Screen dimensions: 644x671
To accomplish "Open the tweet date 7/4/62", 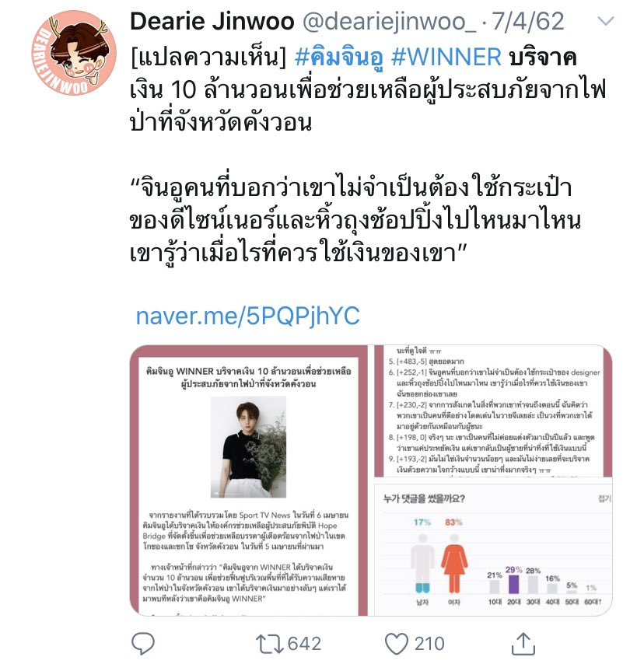I will pos(527,22).
